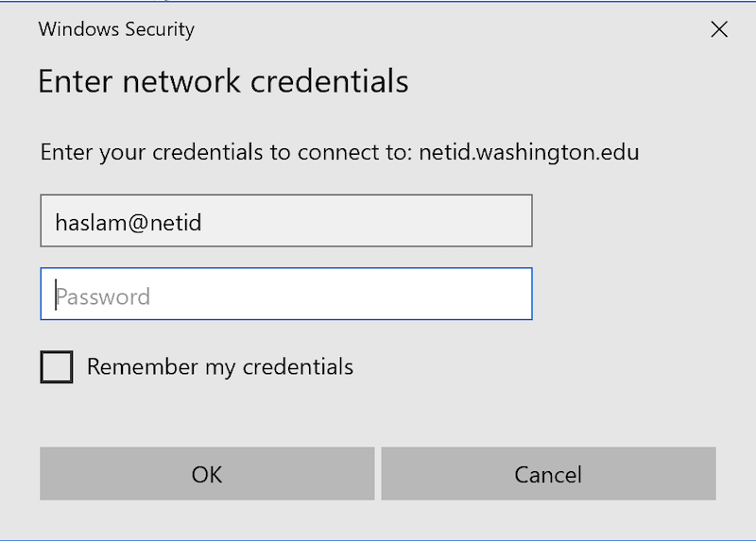
Task: Select the word 'Remember' beside the checkbox
Action: coord(143,367)
